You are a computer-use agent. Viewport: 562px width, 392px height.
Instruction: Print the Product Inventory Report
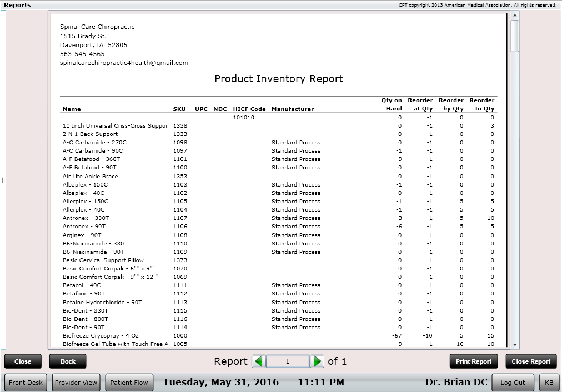[x=473, y=361]
